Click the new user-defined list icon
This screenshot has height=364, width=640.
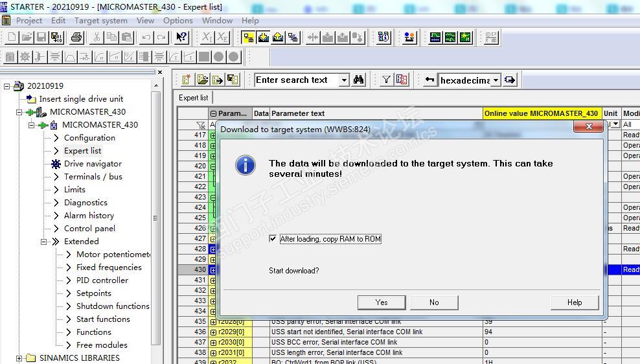[187, 80]
